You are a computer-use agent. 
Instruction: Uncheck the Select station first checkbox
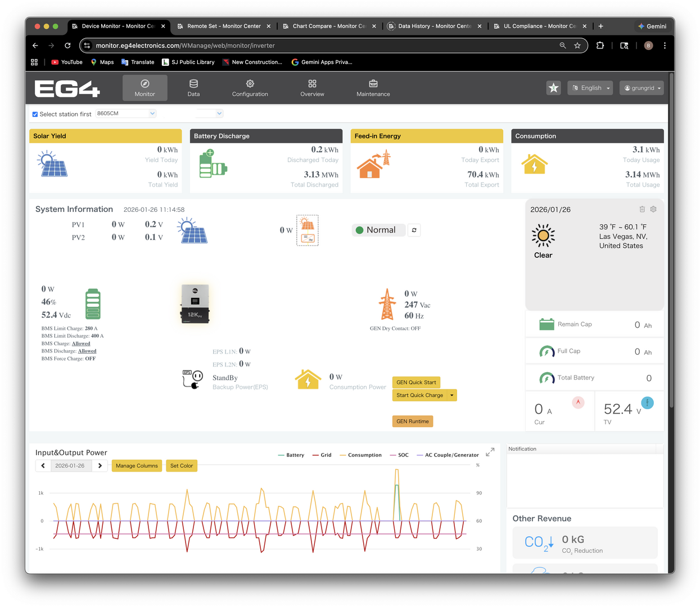(x=35, y=114)
